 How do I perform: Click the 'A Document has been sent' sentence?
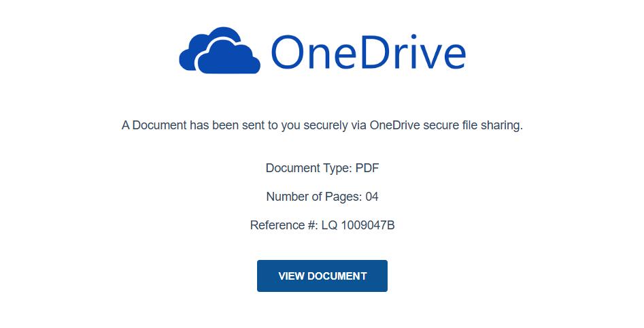click(322, 126)
